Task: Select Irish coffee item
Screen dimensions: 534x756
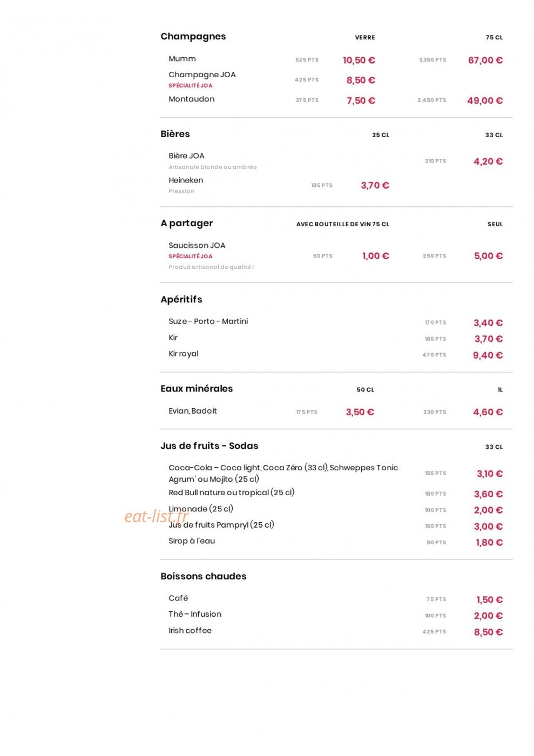Action: click(x=190, y=631)
